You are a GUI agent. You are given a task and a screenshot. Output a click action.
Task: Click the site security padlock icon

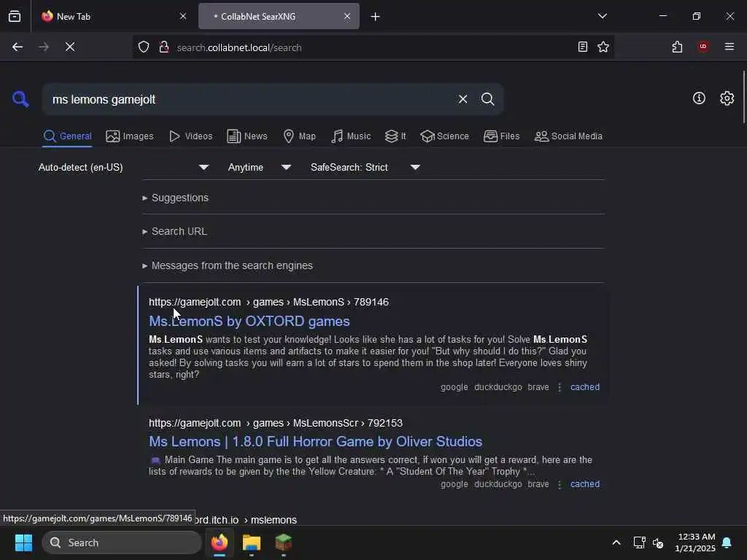(164, 47)
